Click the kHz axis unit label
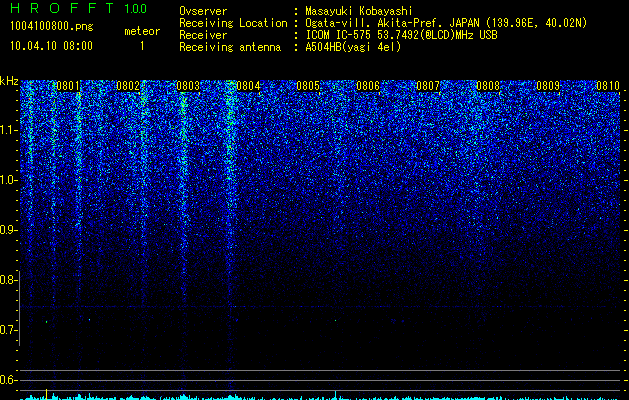This screenshot has width=629, height=400. click(x=9, y=81)
